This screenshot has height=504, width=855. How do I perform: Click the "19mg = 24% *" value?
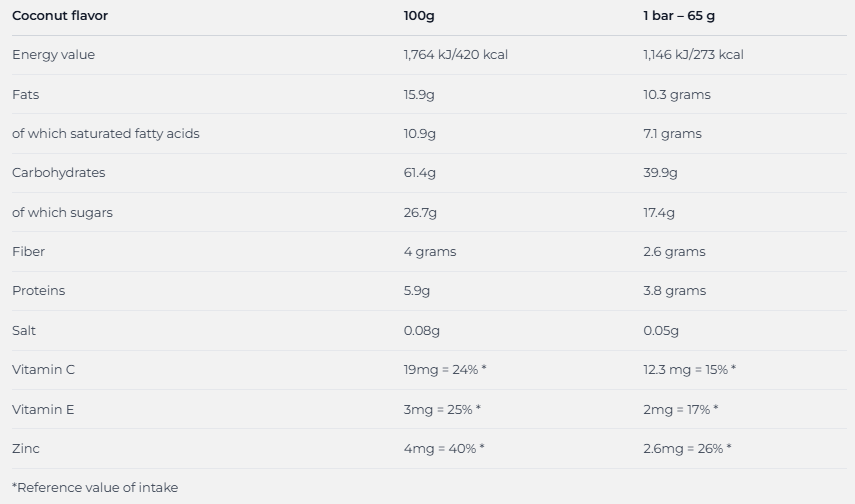coord(445,370)
